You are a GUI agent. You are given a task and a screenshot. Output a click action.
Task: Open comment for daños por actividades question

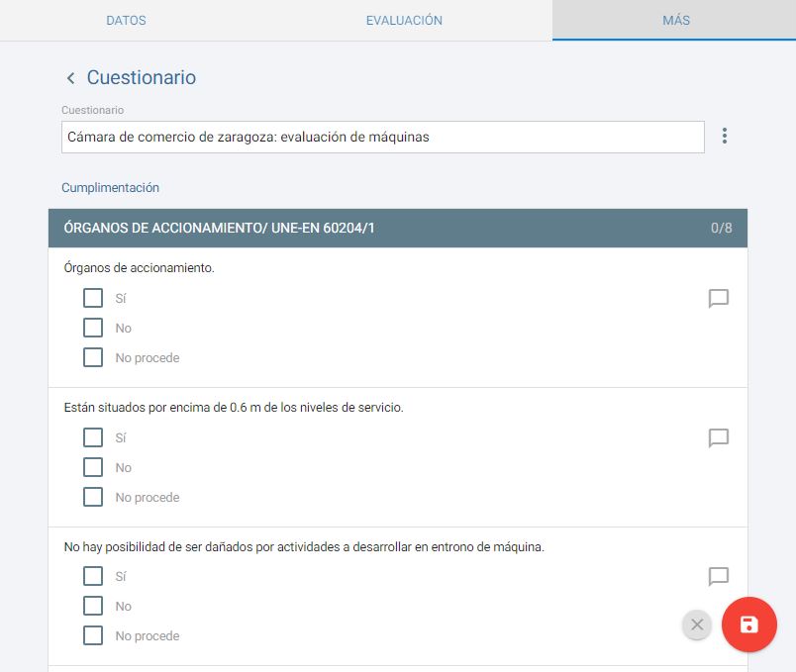(x=719, y=577)
